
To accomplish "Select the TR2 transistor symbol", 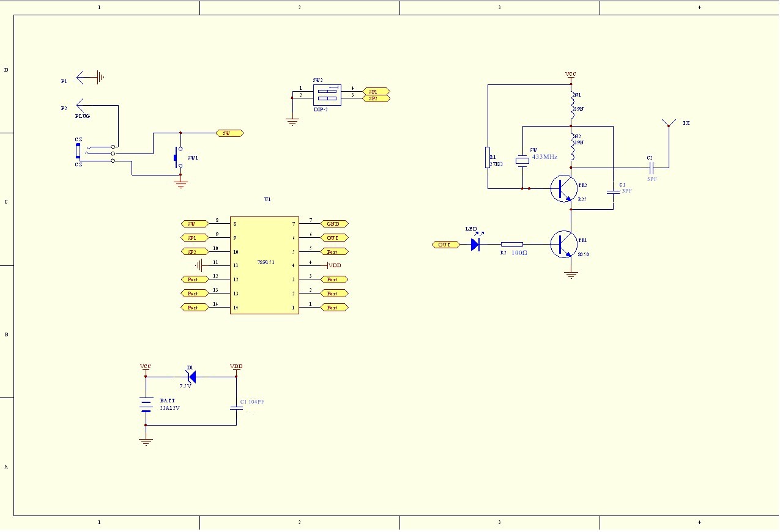I will click(x=563, y=188).
